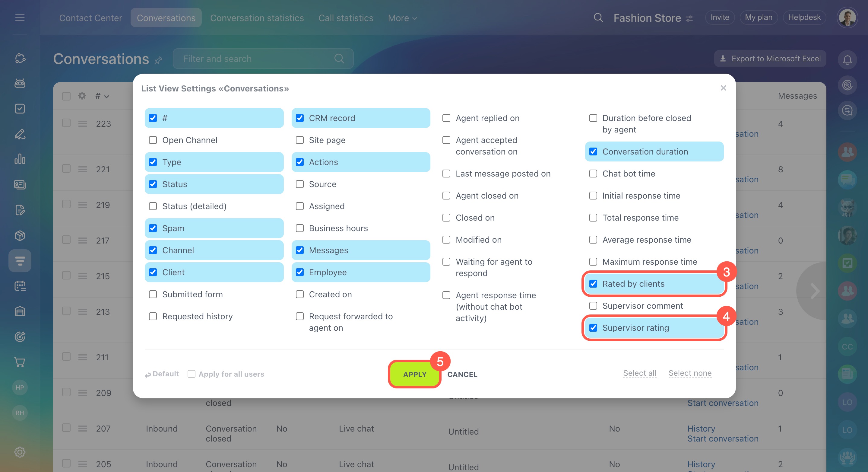Pin the Conversations page icon

point(158,60)
